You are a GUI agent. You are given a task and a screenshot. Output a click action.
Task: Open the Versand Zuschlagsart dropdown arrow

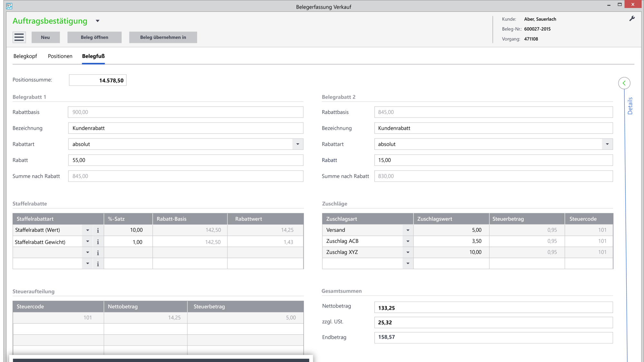[x=408, y=230]
